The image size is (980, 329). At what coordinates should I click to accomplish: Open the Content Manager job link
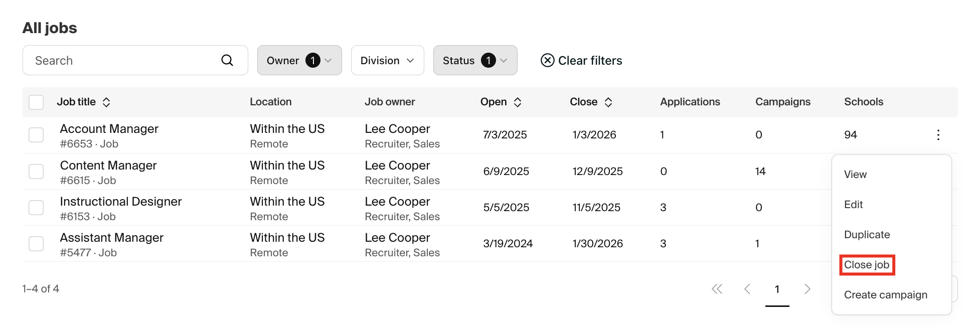coord(108,166)
